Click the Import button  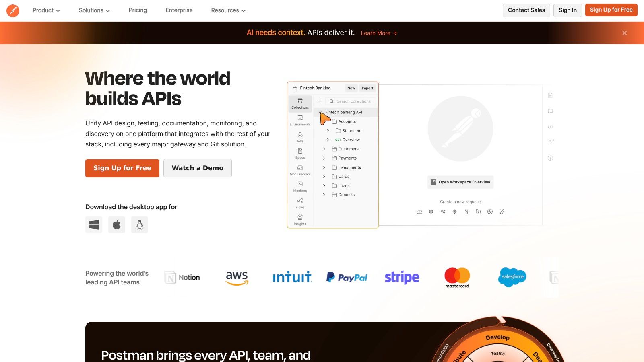click(367, 88)
